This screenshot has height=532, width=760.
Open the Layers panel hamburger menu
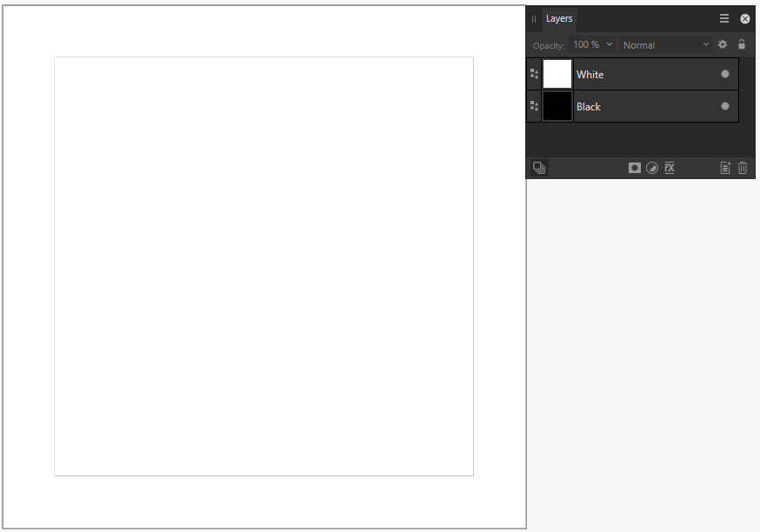tap(724, 18)
